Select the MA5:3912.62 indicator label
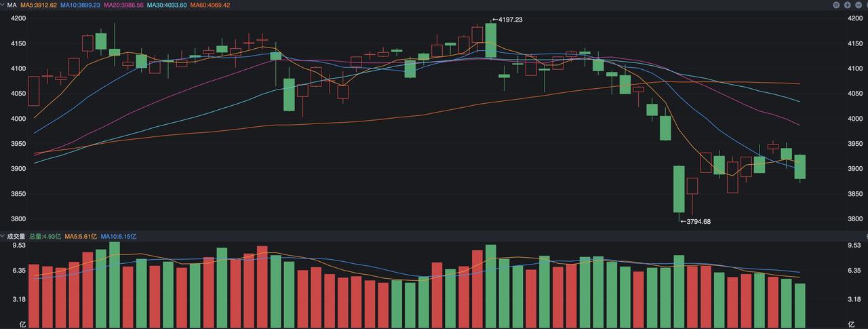 tap(39, 5)
